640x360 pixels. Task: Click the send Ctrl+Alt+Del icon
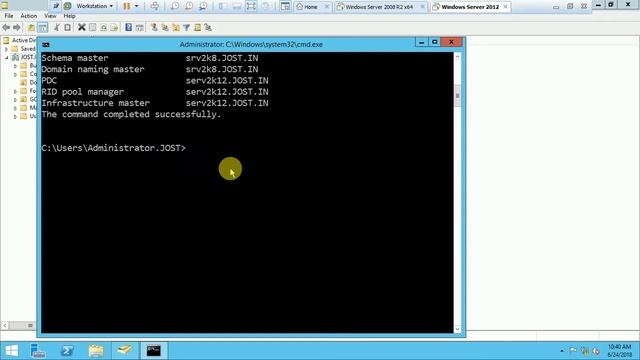[155, 6]
